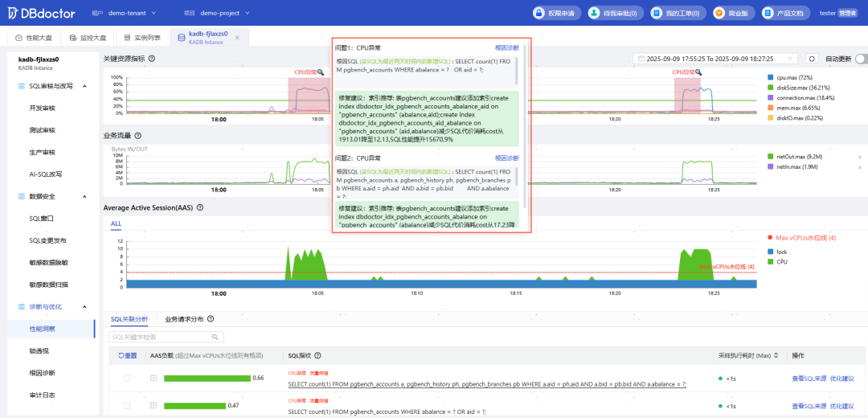Toggle the 自动更新 switch
868x418 pixels.
860,58
